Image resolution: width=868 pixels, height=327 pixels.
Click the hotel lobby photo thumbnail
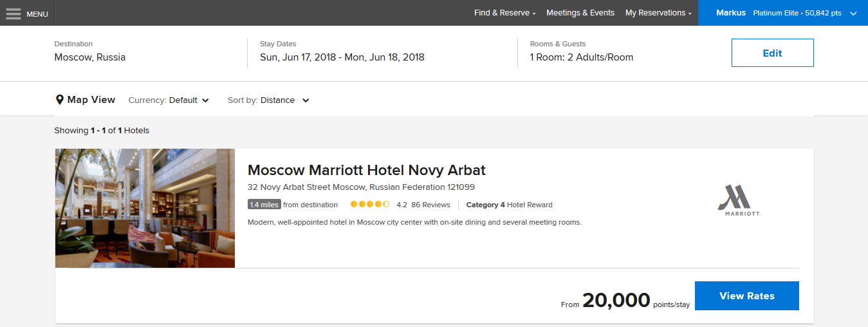coord(145,208)
